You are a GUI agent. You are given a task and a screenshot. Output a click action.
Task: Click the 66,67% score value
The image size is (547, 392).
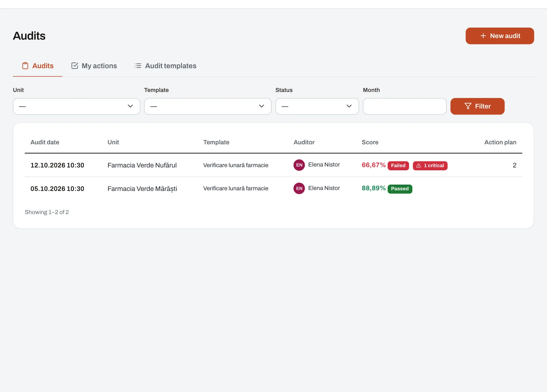pos(374,165)
